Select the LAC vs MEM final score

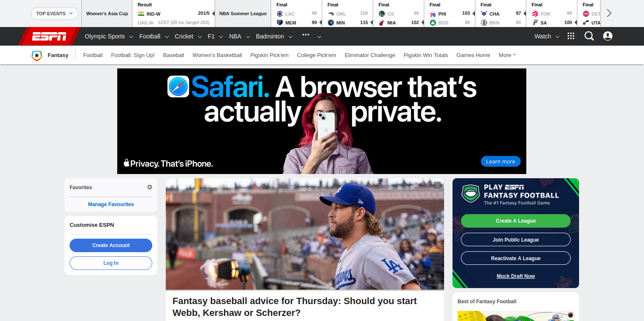(297, 14)
